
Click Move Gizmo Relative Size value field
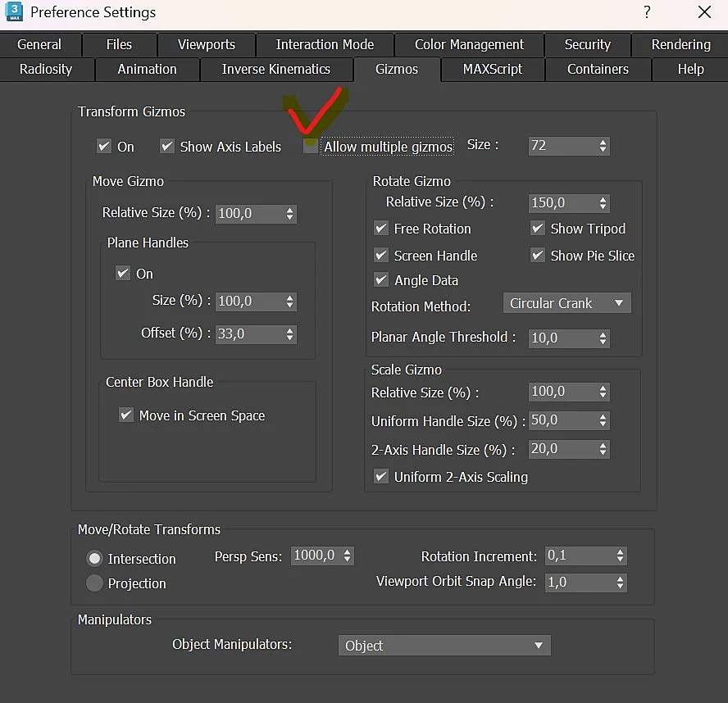[x=250, y=214]
